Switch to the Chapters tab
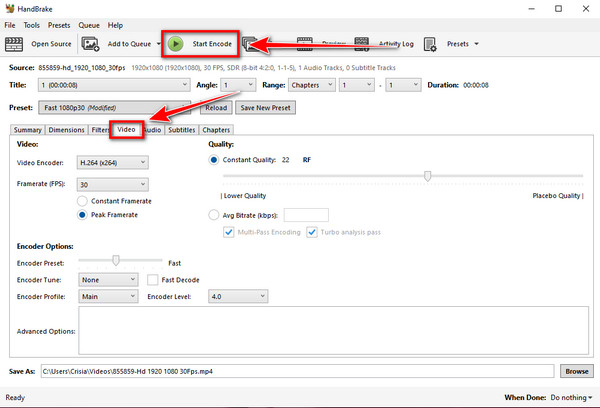Screen dimensions: 600x408 tap(216, 130)
